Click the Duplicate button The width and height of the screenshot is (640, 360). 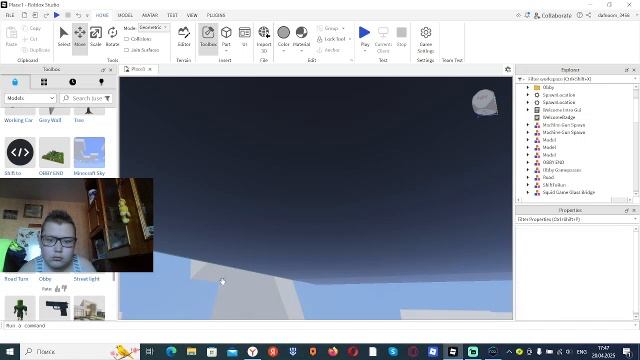[36, 50]
